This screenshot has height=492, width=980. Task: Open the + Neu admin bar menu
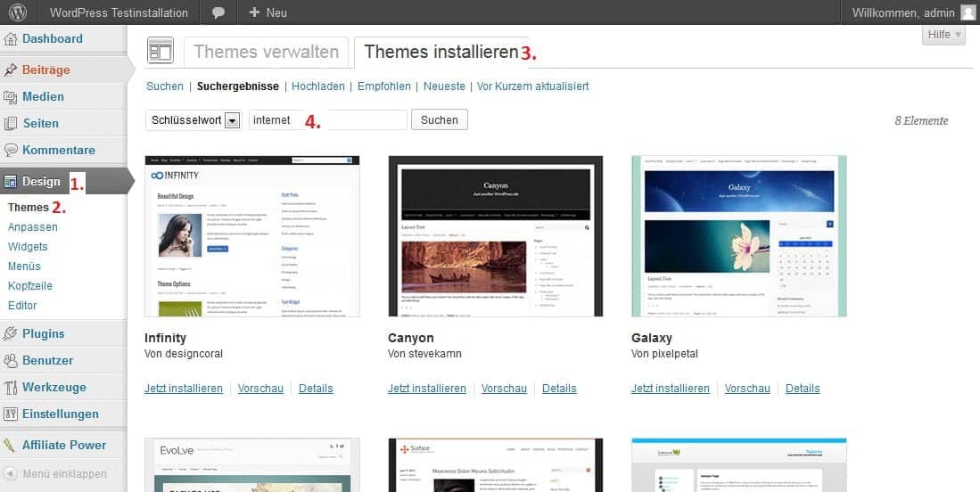[268, 13]
